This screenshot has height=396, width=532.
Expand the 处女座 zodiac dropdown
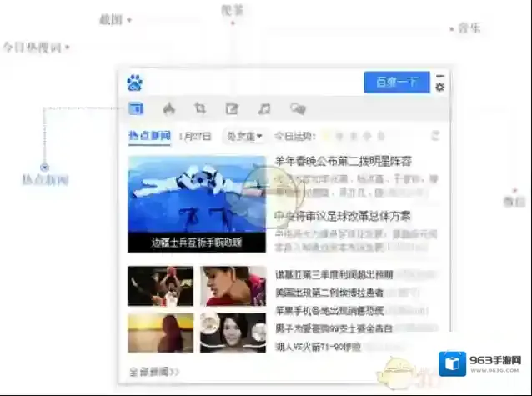pos(244,137)
